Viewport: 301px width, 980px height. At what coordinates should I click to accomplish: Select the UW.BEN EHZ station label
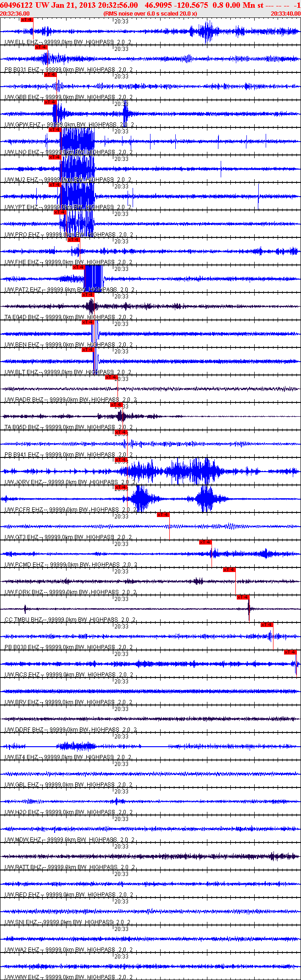(x=22, y=345)
